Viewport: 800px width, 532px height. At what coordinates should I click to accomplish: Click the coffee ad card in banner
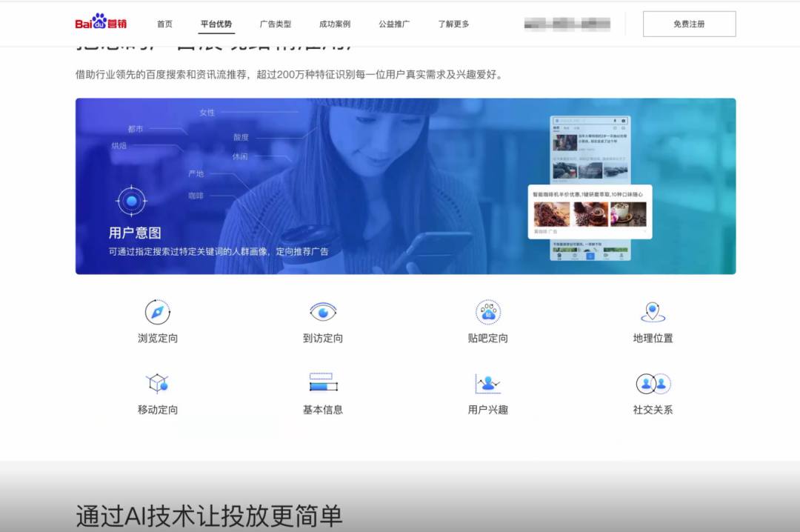(x=590, y=211)
